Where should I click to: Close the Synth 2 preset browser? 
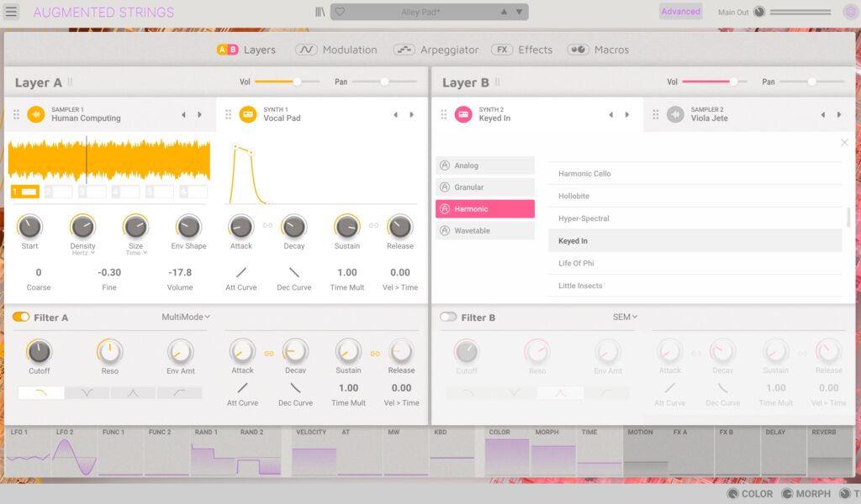click(x=844, y=143)
